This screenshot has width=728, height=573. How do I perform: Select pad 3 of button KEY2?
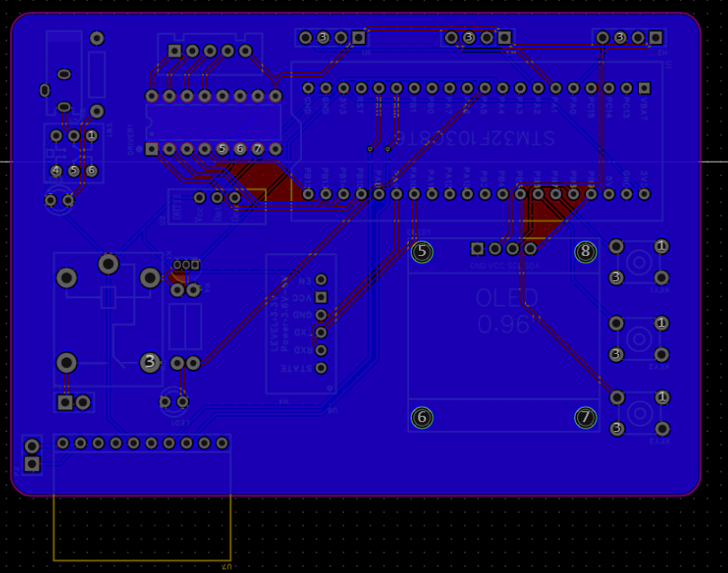[617, 355]
